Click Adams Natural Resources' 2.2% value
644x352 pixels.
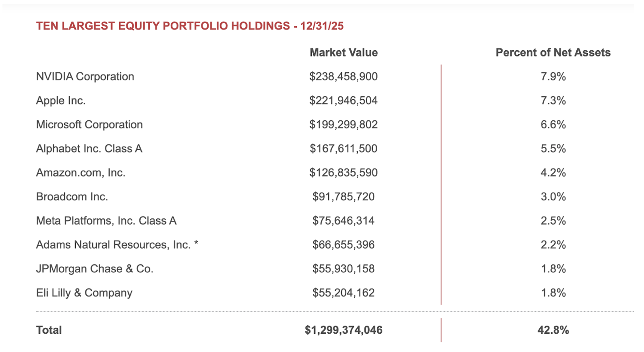point(553,245)
